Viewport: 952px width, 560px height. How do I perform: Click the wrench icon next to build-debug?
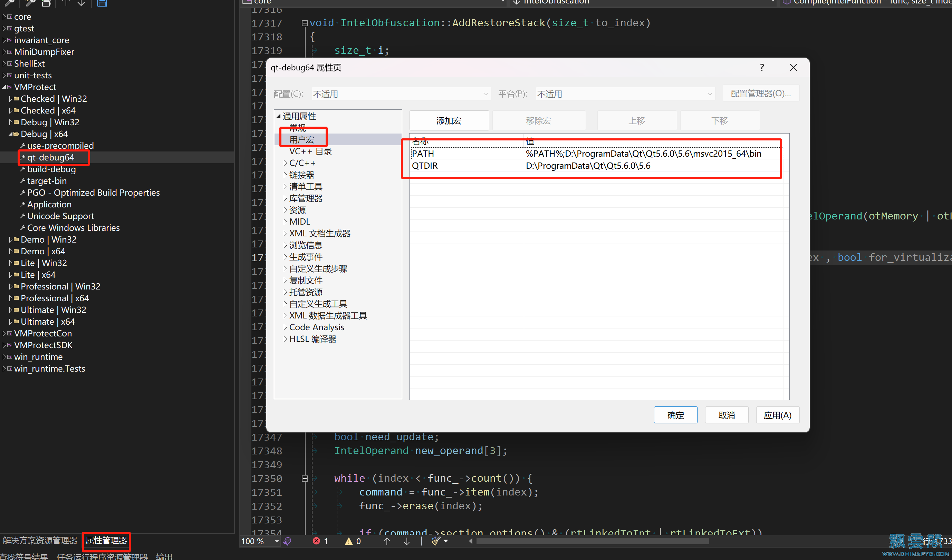point(23,169)
